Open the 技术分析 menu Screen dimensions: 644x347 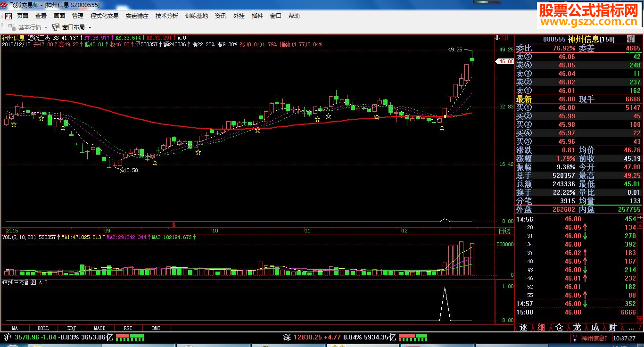pyautogui.click(x=167, y=16)
